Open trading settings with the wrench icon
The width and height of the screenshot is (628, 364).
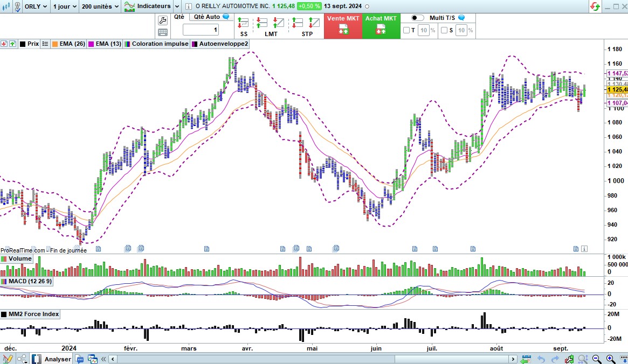coord(163,20)
